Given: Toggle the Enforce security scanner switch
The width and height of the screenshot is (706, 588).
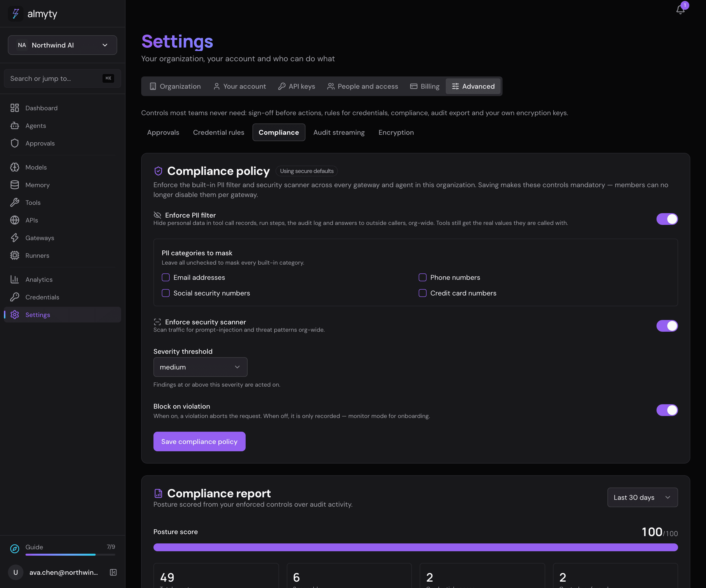Looking at the screenshot, I should pyautogui.click(x=667, y=326).
